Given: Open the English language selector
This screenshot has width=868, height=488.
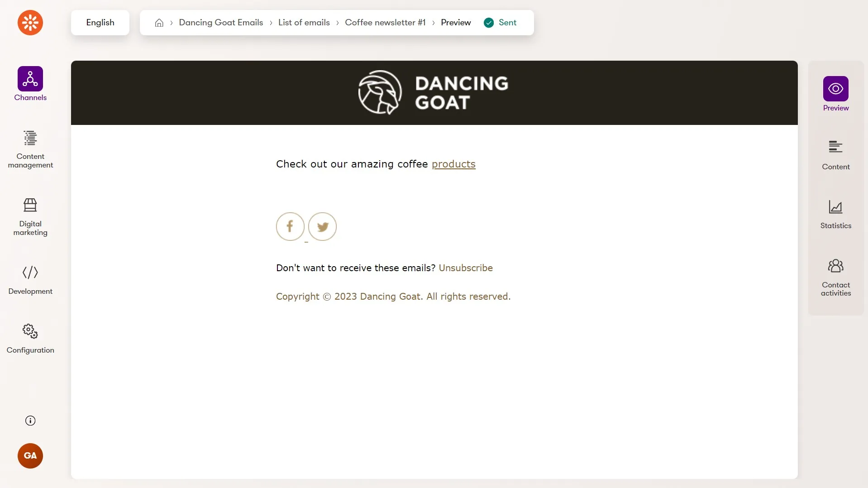Looking at the screenshot, I should [x=100, y=23].
